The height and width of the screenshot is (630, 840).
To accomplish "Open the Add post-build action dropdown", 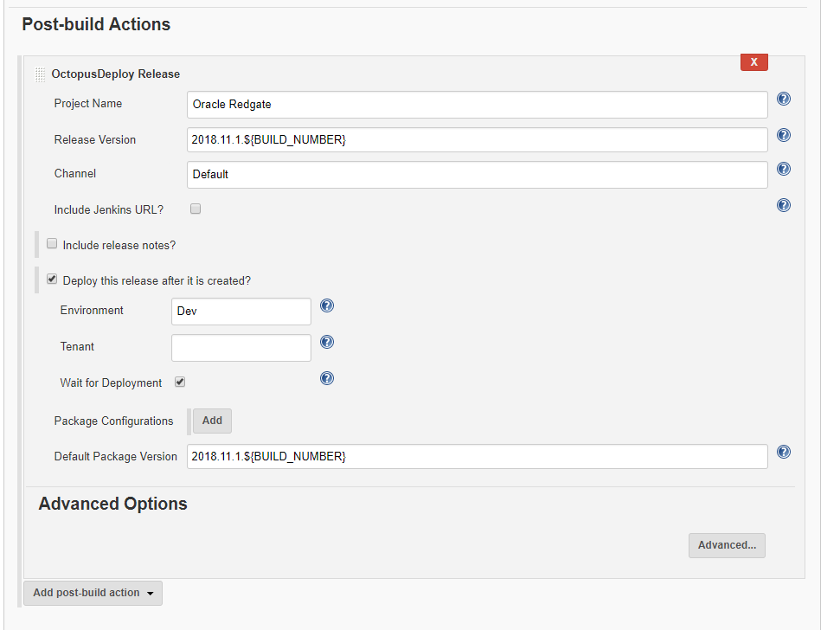I will click(x=93, y=593).
